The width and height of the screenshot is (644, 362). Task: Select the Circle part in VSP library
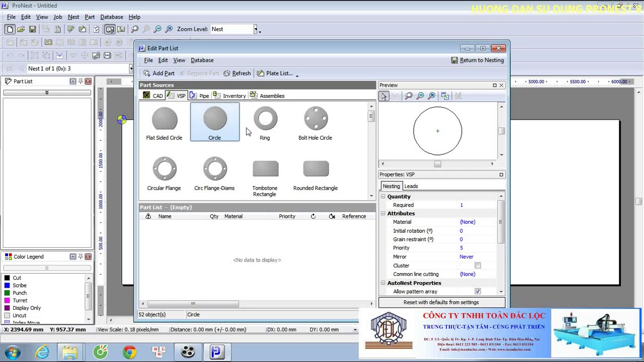coord(215,122)
